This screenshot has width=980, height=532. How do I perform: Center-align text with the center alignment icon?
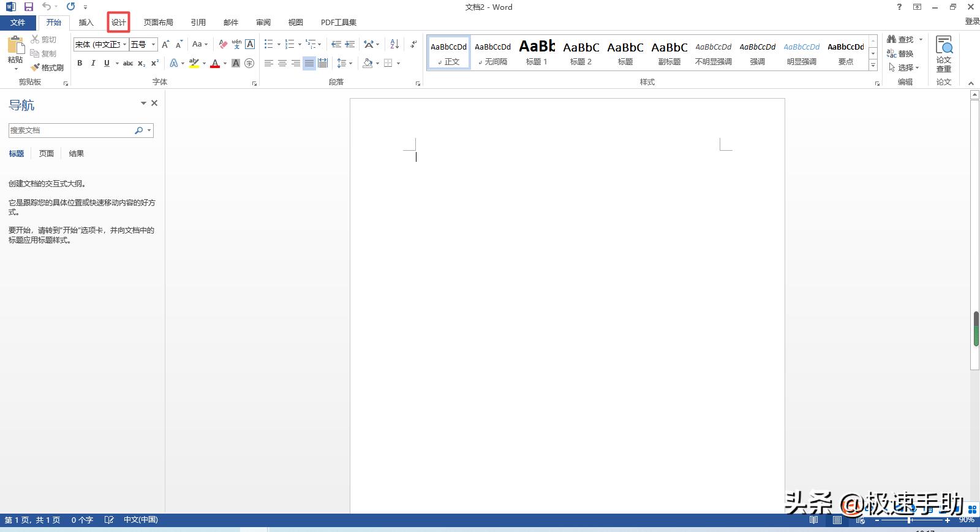point(282,63)
